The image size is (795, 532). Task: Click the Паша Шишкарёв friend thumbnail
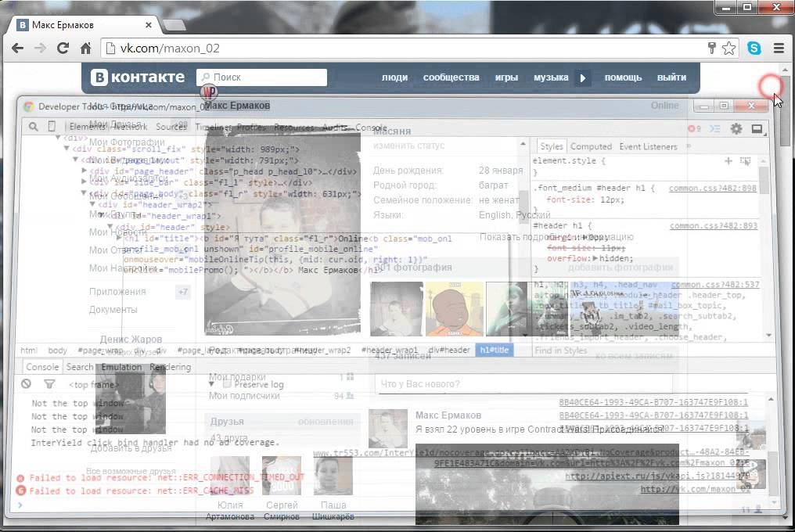point(333,476)
